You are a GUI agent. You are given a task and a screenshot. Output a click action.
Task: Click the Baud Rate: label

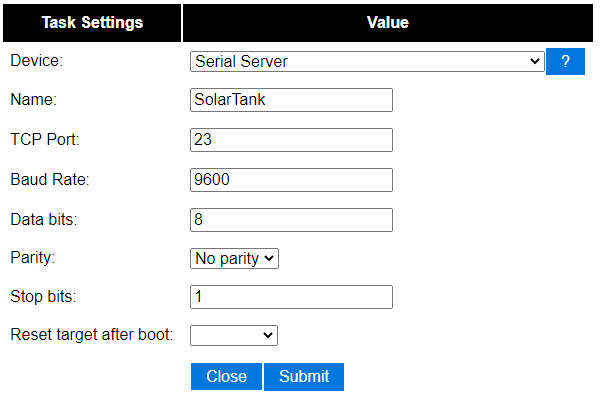tap(50, 179)
